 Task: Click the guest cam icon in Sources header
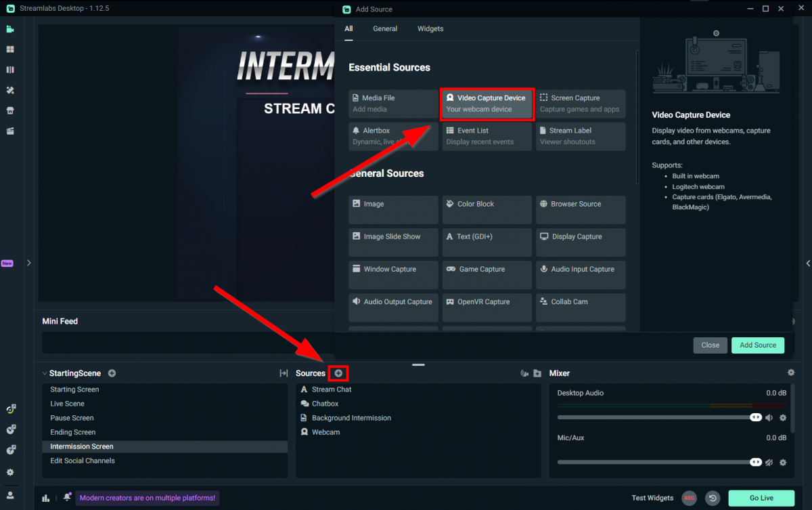point(524,373)
